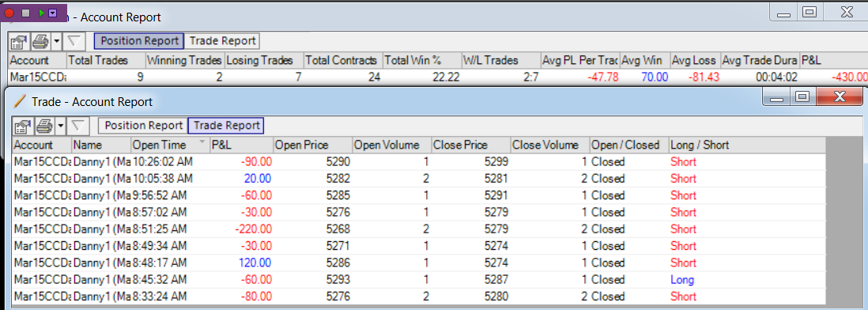Click close price 5287 cell

pyautogui.click(x=470, y=280)
